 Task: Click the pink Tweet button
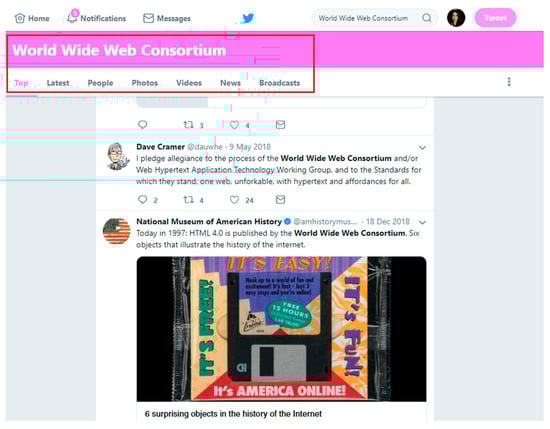495,18
